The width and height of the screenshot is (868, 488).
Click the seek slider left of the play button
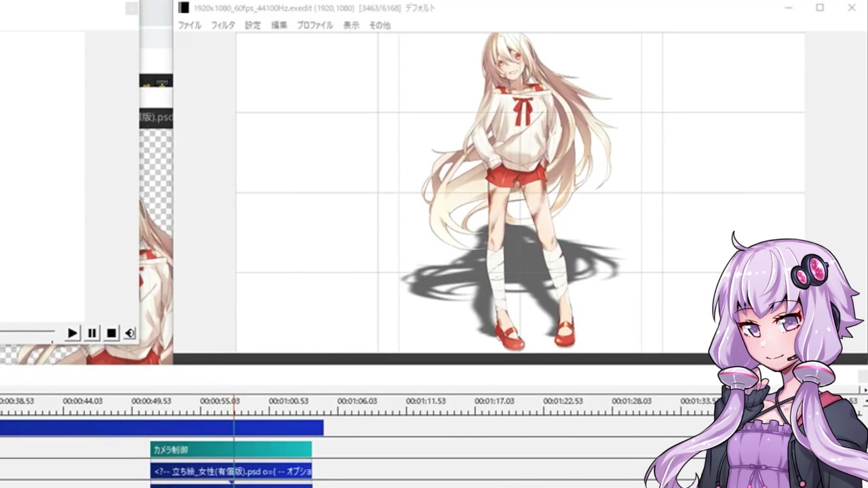click(x=27, y=332)
